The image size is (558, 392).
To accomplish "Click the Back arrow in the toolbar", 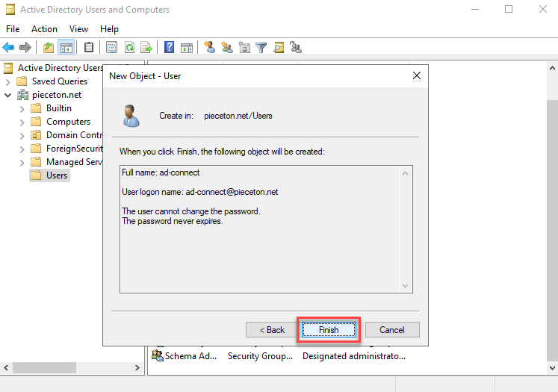I will pos(8,47).
